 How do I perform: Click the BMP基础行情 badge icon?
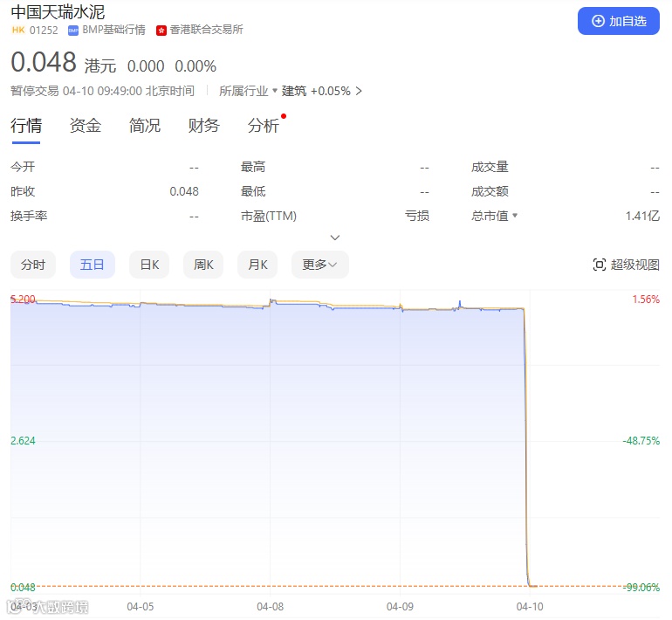click(x=73, y=31)
